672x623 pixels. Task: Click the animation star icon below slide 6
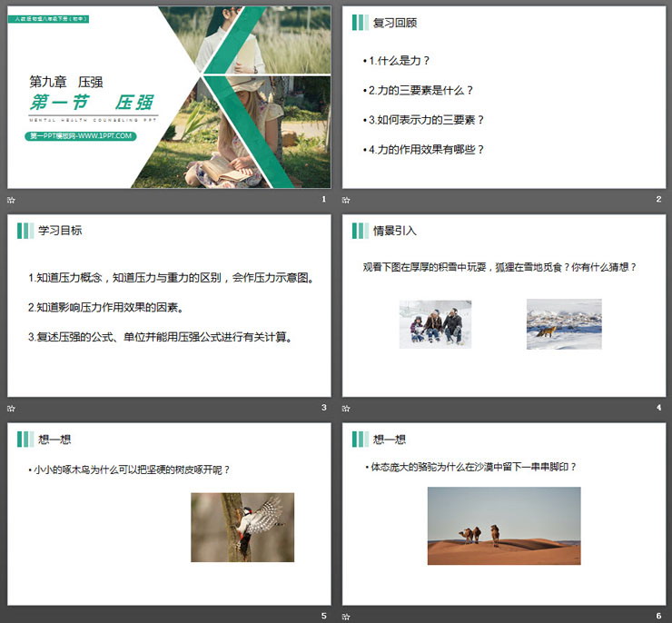pyautogui.click(x=346, y=616)
